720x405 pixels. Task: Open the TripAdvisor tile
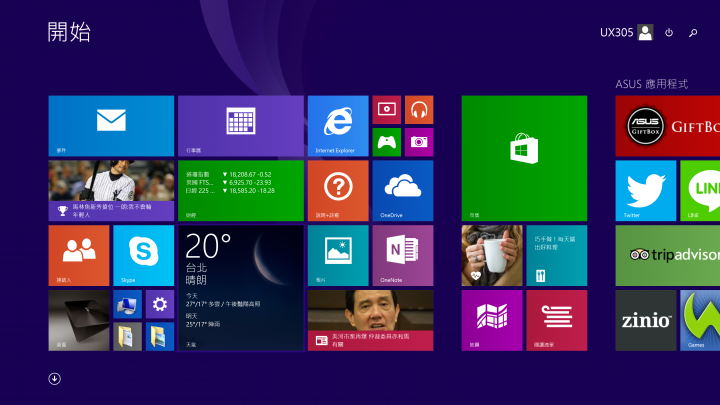point(668,255)
